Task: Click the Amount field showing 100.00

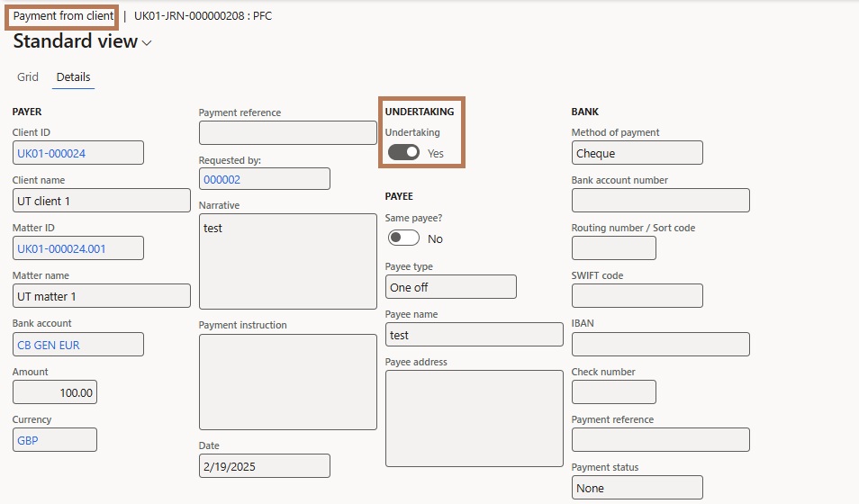Action: coord(55,392)
